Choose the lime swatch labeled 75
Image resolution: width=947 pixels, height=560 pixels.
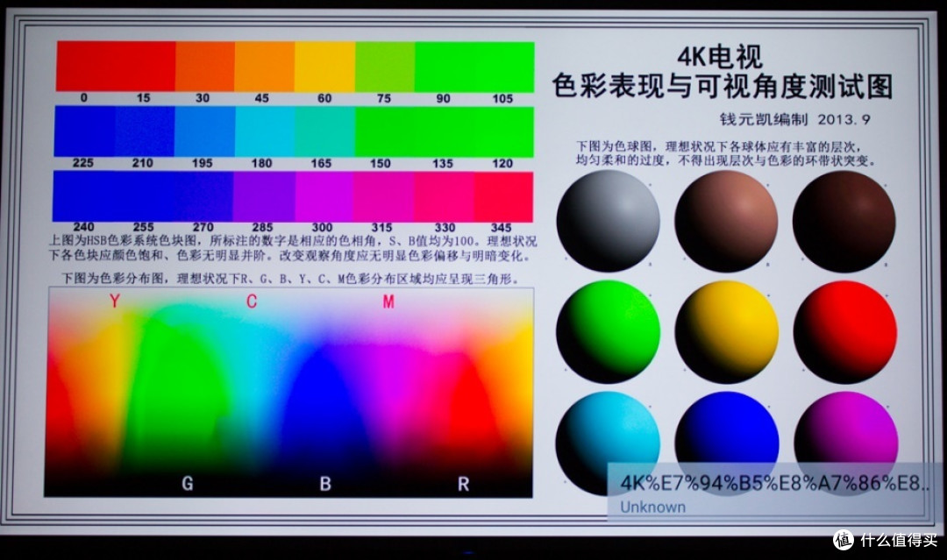(384, 67)
